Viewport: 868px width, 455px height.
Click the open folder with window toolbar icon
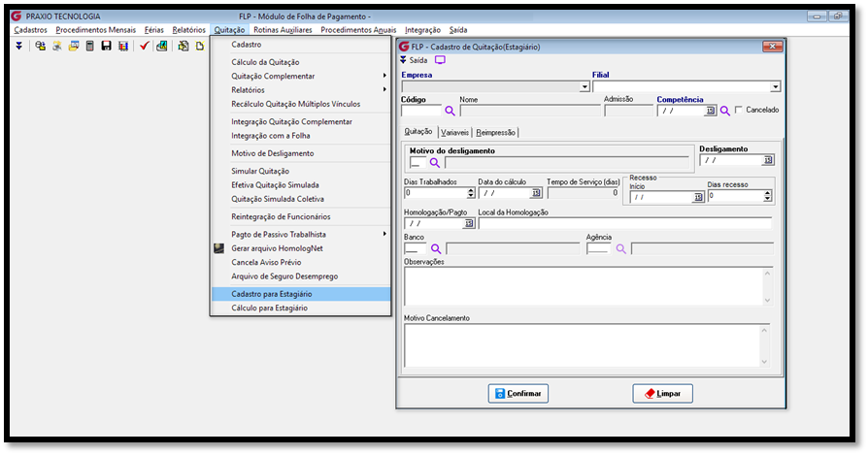73,46
